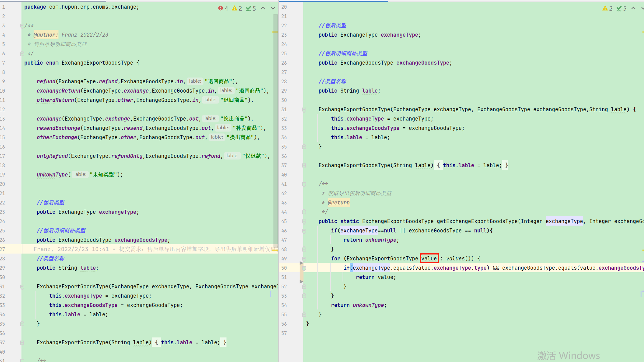Viewport: 644px width, 362px height.
Task: Collapse the Javadoc comment fold at left line 3
Action: pos(22,26)
